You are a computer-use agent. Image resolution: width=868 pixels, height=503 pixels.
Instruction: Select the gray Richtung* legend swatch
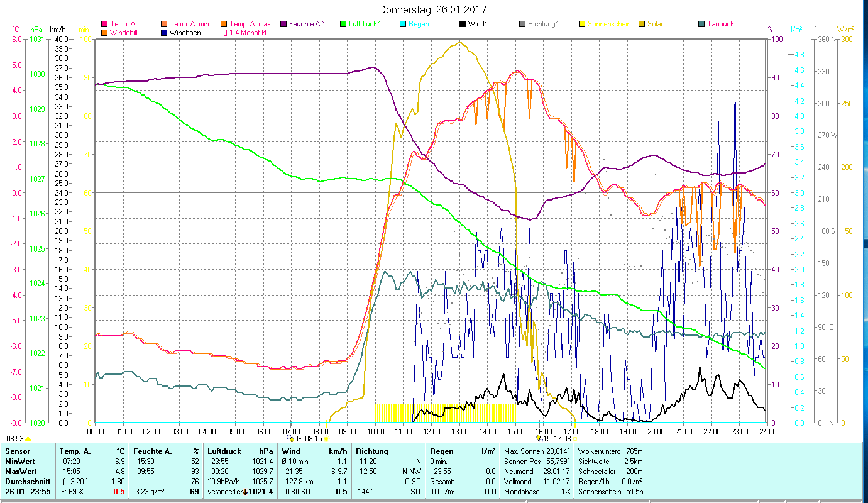point(522,24)
